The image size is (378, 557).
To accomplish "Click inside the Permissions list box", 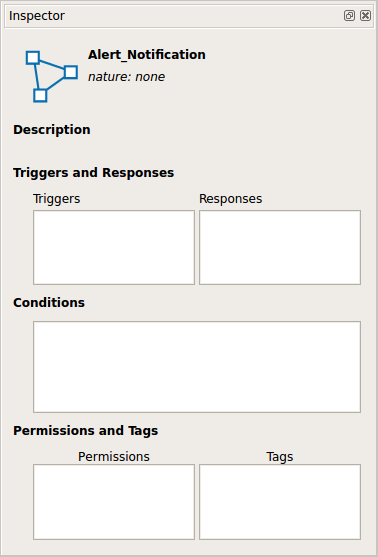I will click(x=114, y=502).
